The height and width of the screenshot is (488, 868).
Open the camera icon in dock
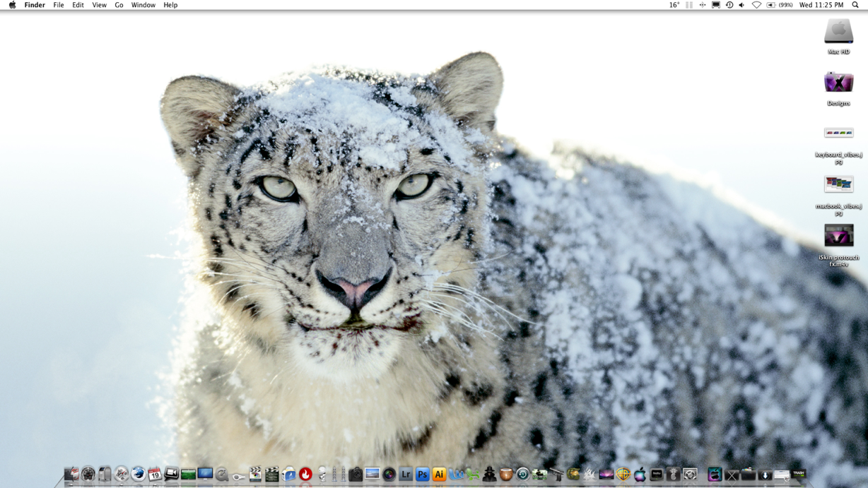coord(356,475)
